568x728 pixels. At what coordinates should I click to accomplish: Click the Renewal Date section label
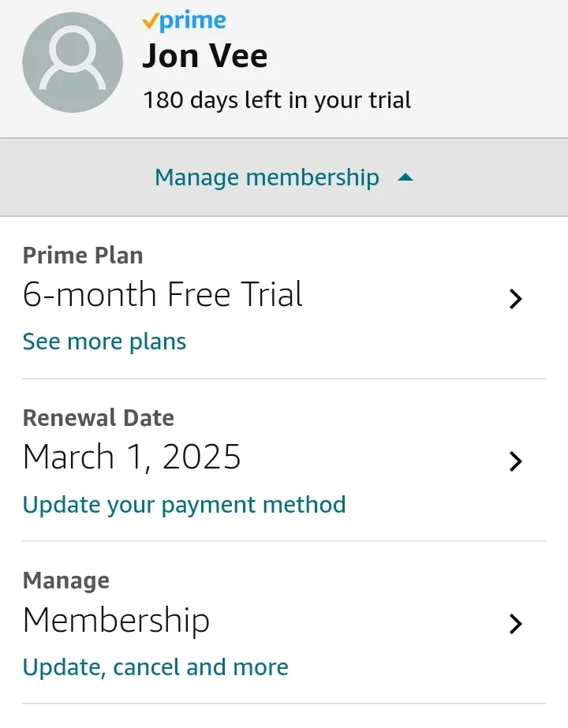click(x=99, y=418)
